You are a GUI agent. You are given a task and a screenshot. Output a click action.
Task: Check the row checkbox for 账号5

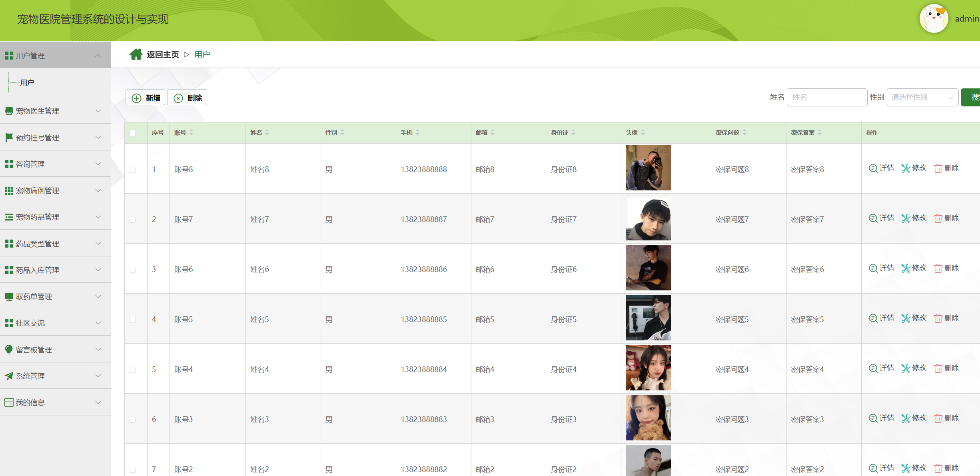tap(133, 320)
